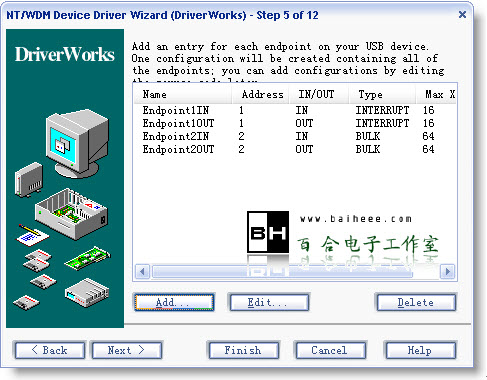Click the Max X column header
The image size is (487, 380).
pos(436,94)
